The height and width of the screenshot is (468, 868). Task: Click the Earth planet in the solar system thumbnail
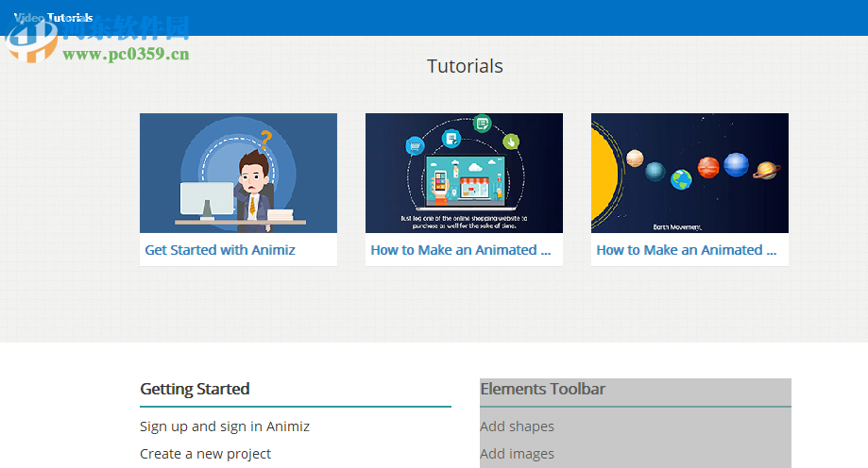(681, 178)
